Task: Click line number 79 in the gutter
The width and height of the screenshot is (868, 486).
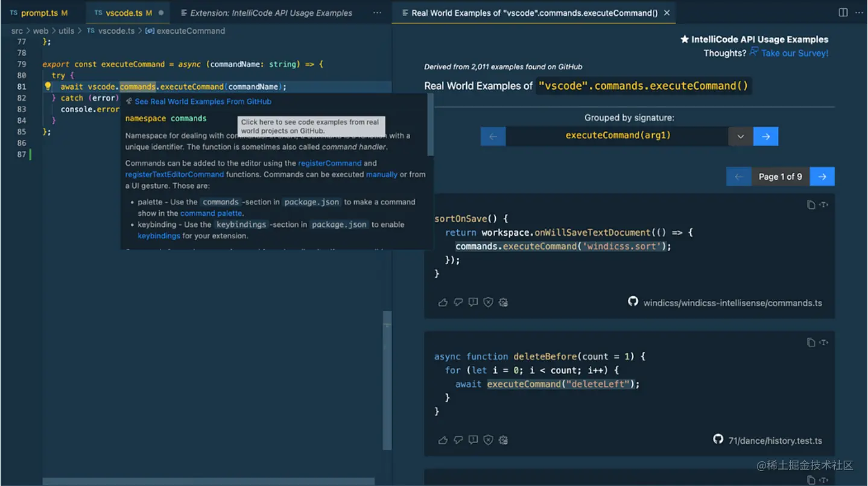Action: click(x=22, y=64)
